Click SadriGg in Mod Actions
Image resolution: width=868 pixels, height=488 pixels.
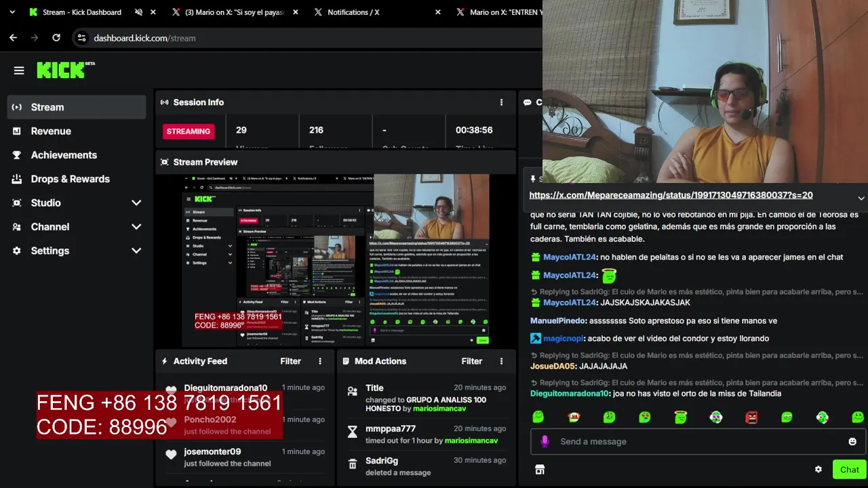[x=382, y=460]
